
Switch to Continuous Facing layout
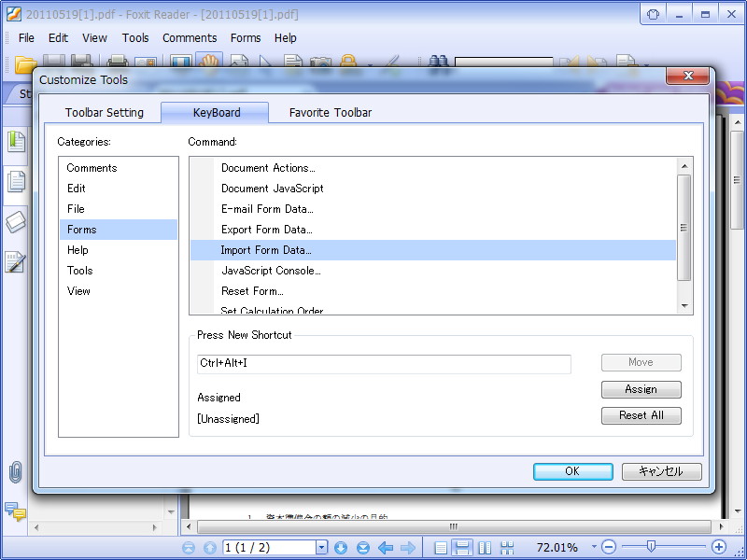(x=507, y=548)
